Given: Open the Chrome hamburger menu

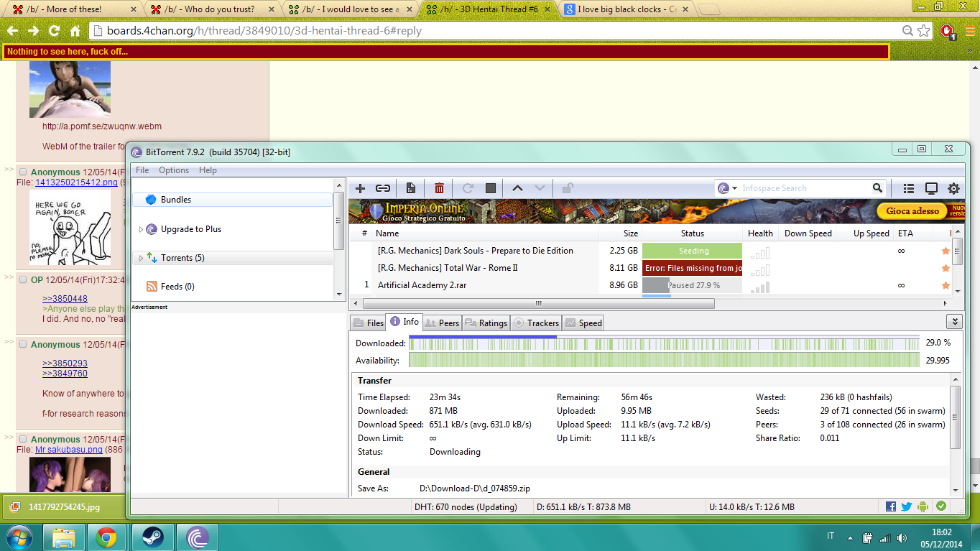Looking at the screenshot, I should tap(969, 31).
